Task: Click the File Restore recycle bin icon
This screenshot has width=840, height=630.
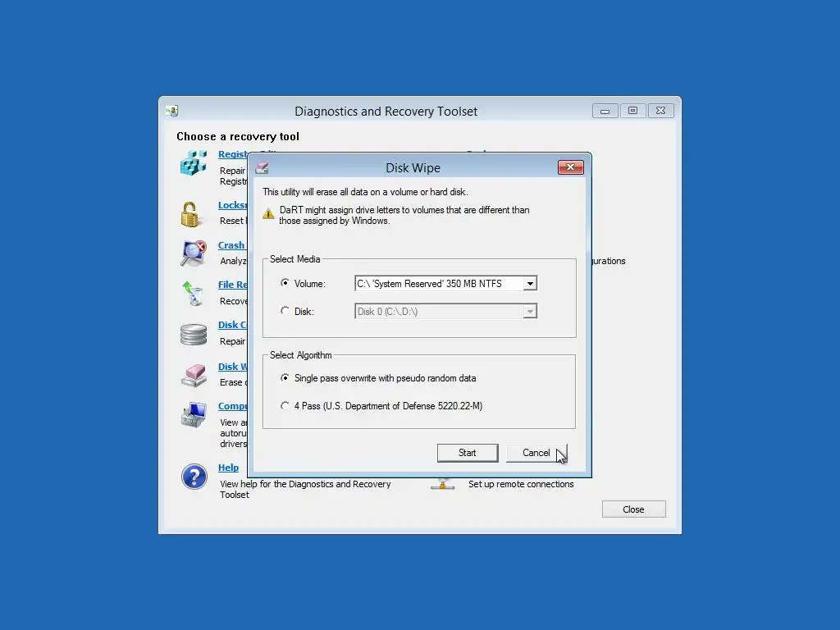Action: point(193,294)
